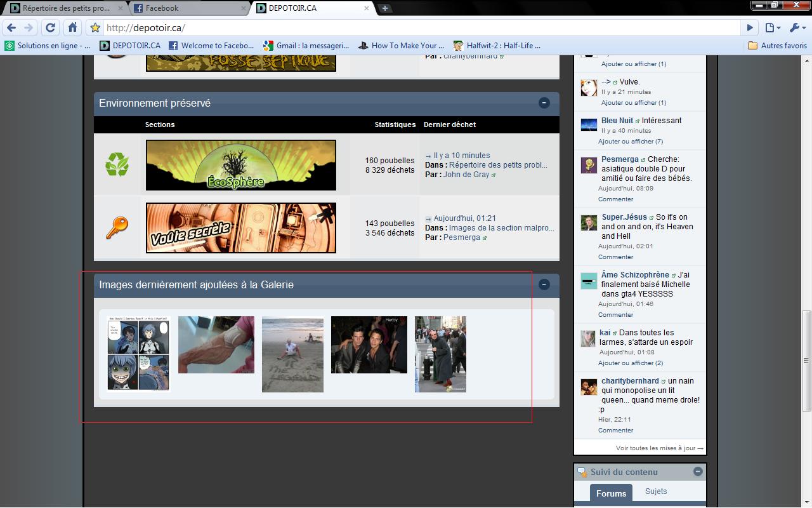Click Voir toutes les mises à jour

coord(659,448)
